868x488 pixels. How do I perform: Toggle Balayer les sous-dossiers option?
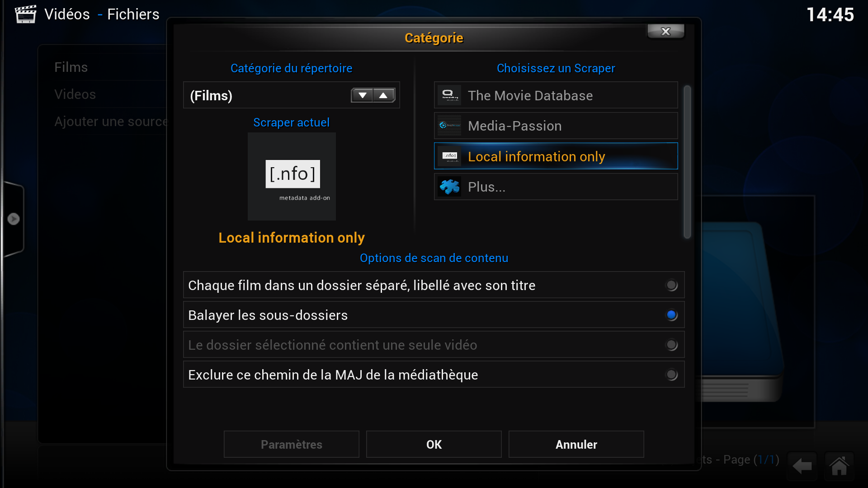click(671, 315)
